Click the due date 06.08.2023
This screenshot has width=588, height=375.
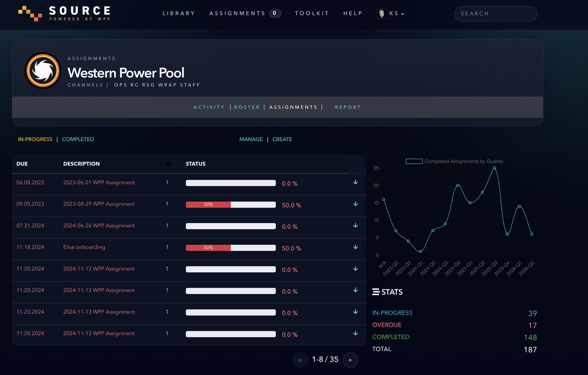pyautogui.click(x=30, y=182)
